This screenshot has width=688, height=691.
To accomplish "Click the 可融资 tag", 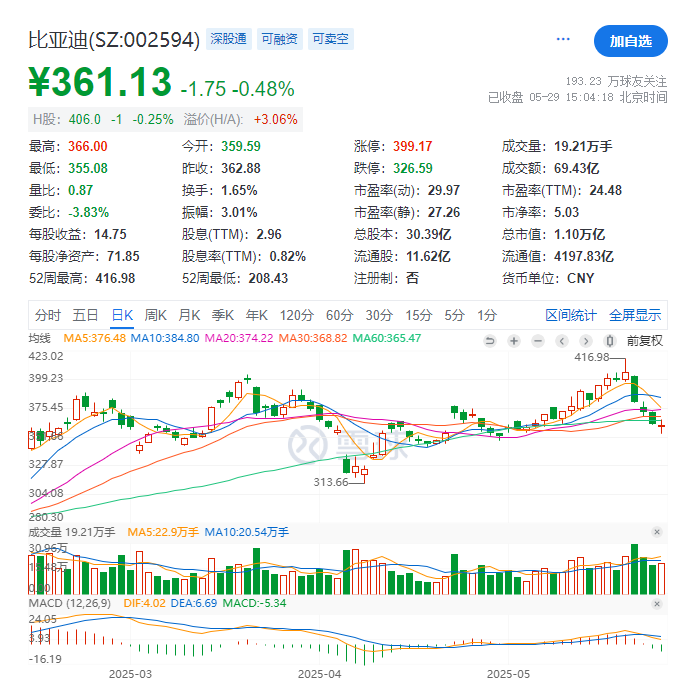I will [x=279, y=39].
